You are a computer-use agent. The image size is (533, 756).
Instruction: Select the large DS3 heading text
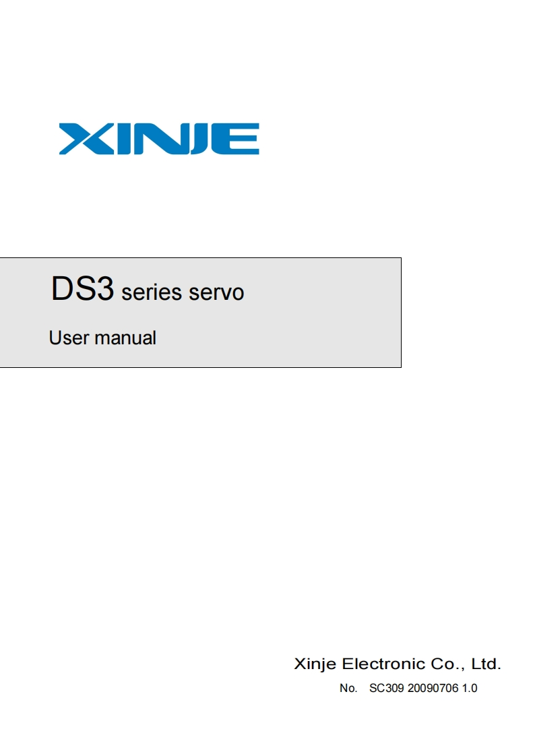click(x=82, y=289)
